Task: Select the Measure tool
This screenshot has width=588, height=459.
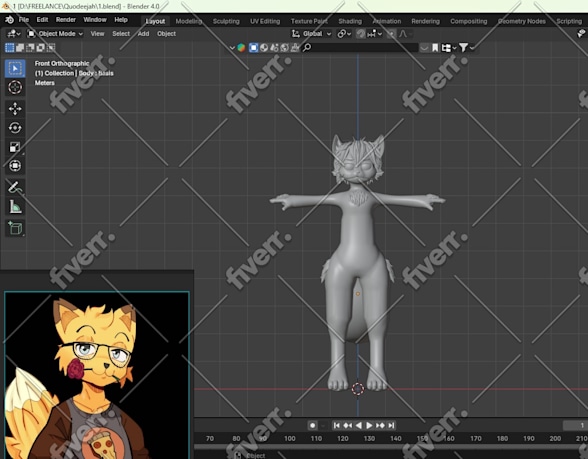Action: 15,206
